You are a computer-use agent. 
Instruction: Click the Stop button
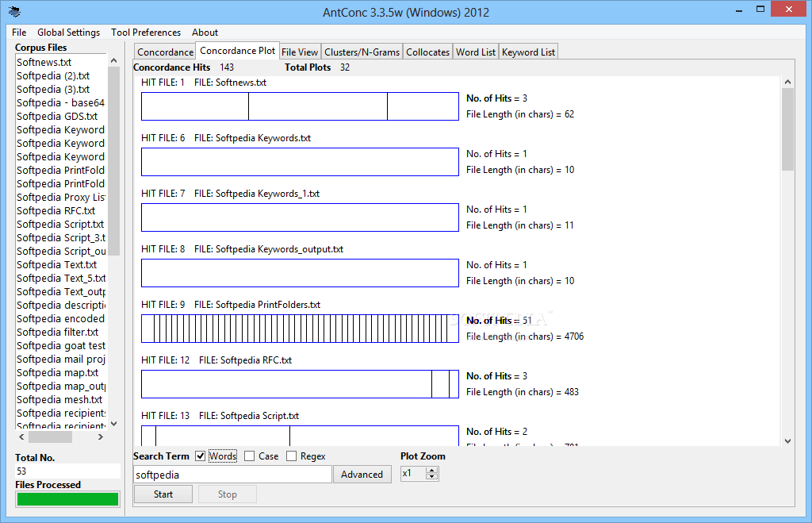pyautogui.click(x=228, y=494)
